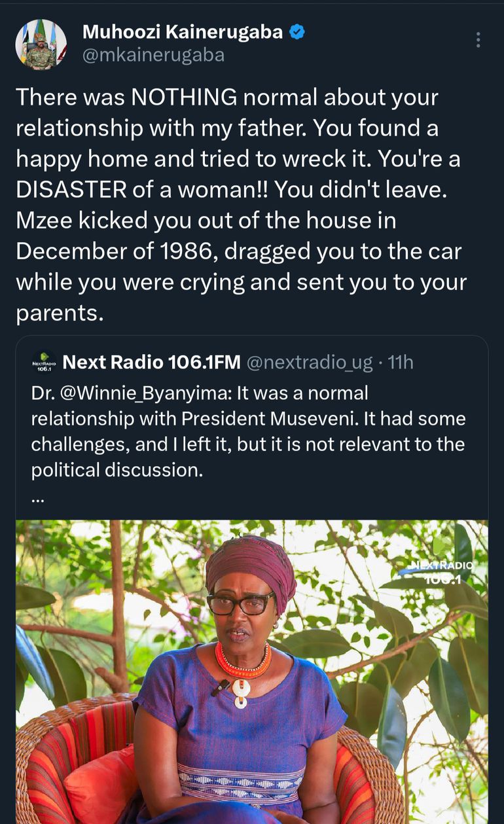Viewport: 504px width, 824px height.
Task: Open the Next Radio 106.1FM account name
Action: [151, 362]
